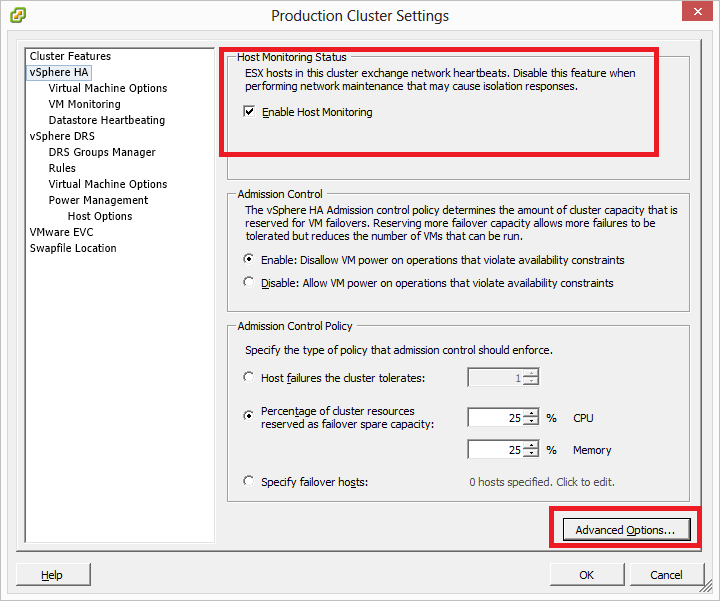Screen dimensions: 720x601
Task: Click the Help button
Action: tap(53, 575)
